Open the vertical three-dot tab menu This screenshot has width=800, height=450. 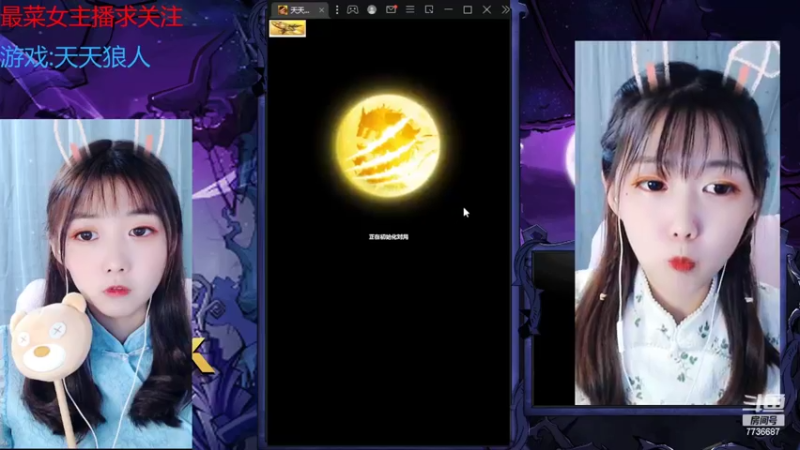pos(337,10)
